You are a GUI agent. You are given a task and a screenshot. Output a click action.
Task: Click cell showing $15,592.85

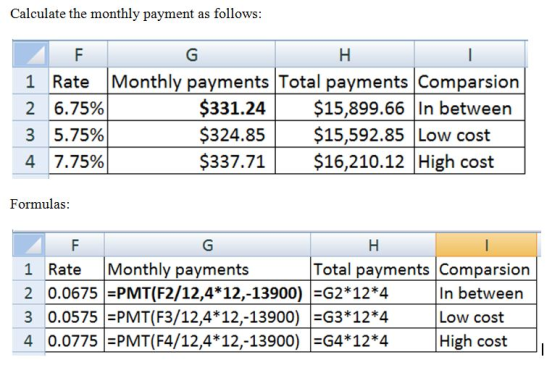coord(345,135)
